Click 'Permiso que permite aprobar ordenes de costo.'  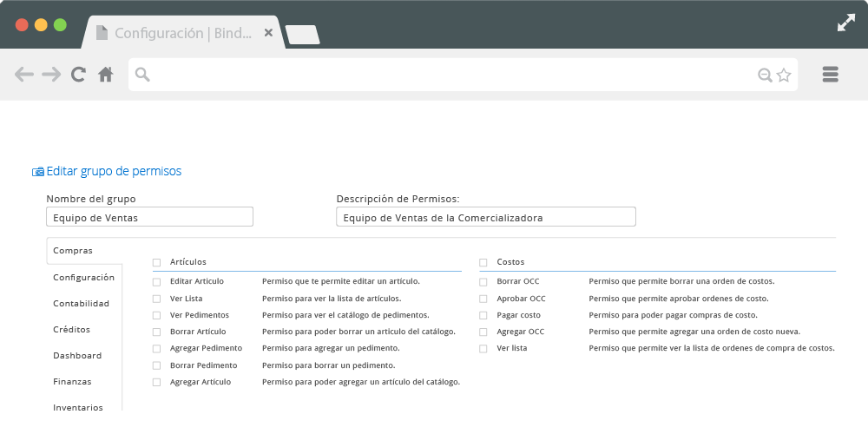coord(679,299)
